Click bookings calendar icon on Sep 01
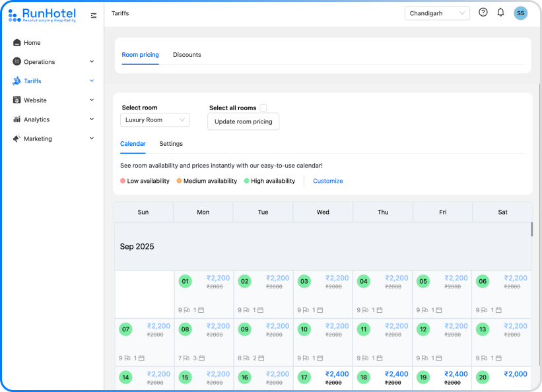Screen dimensions: 542x392 [x=201, y=310]
